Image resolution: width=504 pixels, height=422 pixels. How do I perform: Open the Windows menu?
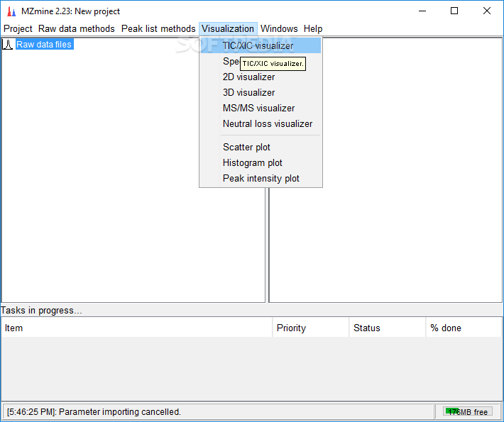pos(279,29)
